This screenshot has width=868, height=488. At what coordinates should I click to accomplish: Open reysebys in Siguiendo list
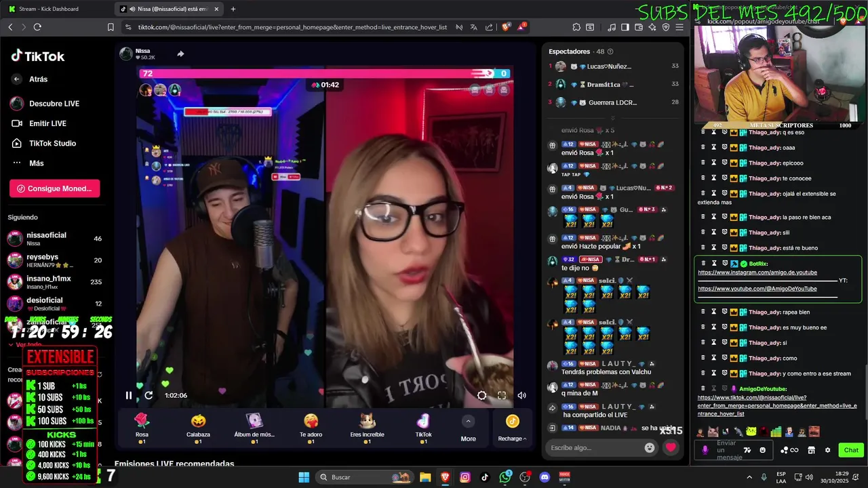coord(54,260)
